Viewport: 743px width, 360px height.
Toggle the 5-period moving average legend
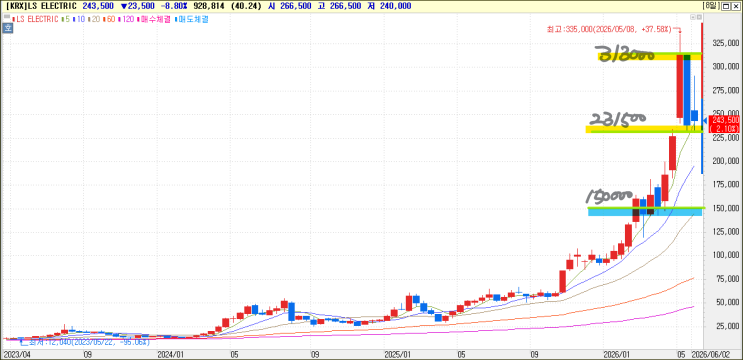pos(64,19)
